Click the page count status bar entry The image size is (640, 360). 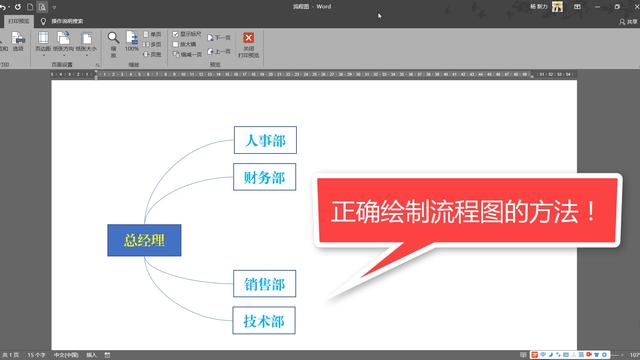(11, 355)
